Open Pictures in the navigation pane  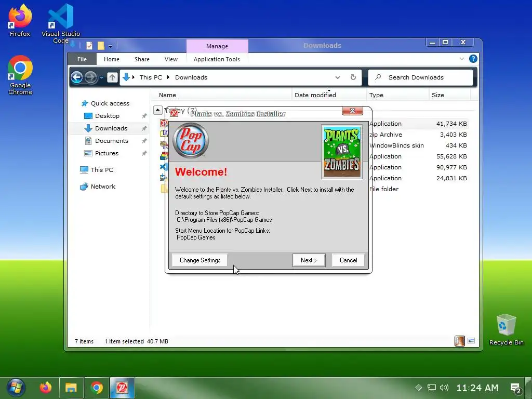click(x=107, y=153)
